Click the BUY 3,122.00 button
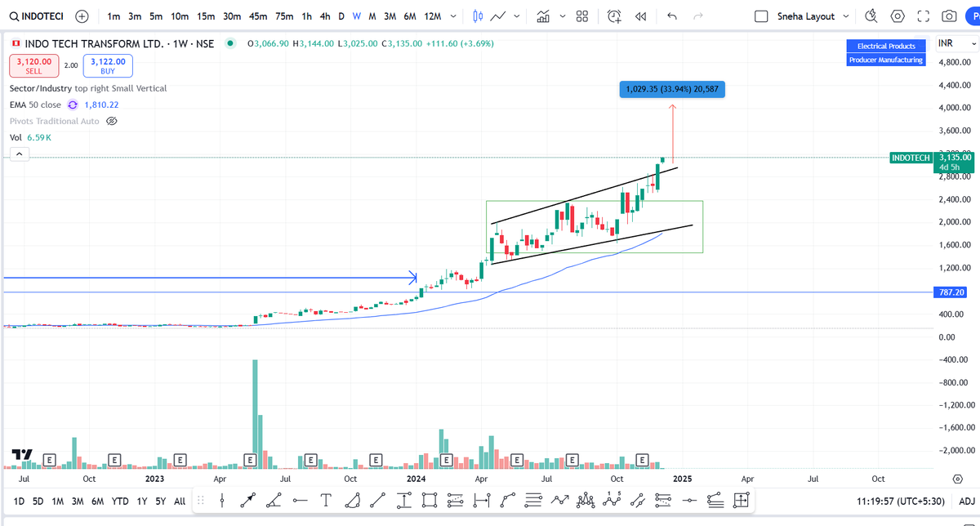Screen dimensions: 980x526 point(108,65)
